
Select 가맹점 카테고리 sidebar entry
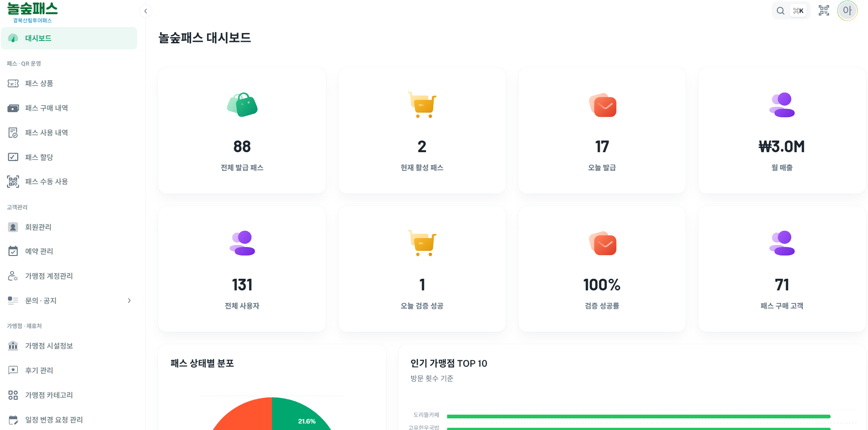49,395
